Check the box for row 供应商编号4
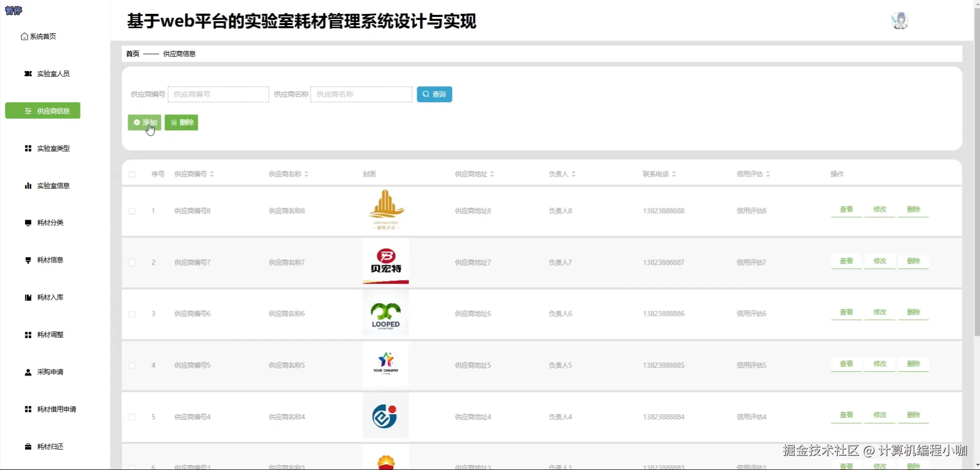This screenshot has height=470, width=980. coord(132,417)
